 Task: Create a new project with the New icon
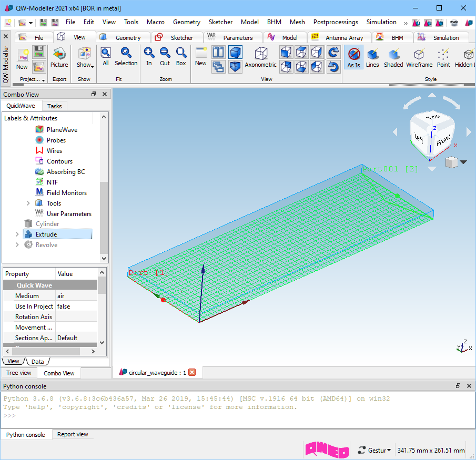click(22, 59)
